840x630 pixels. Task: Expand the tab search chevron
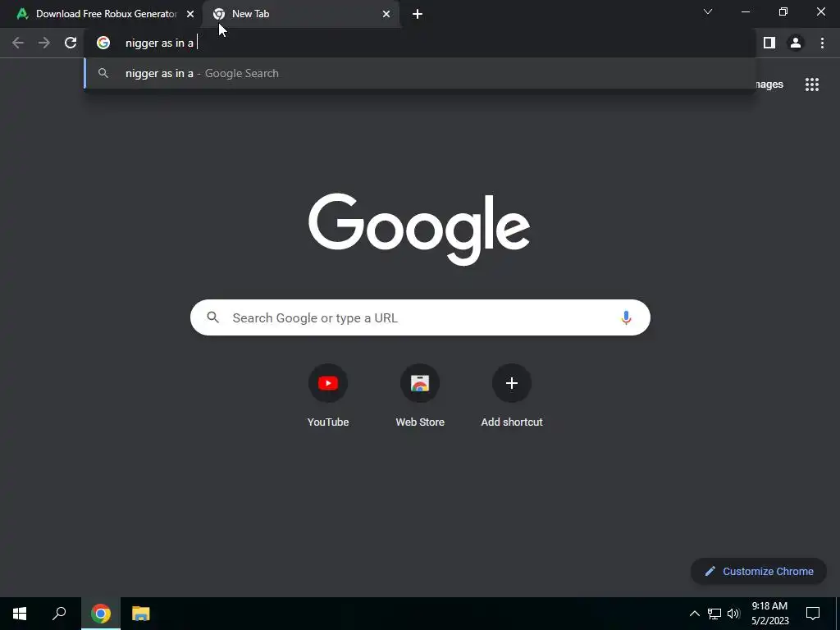[708, 11]
